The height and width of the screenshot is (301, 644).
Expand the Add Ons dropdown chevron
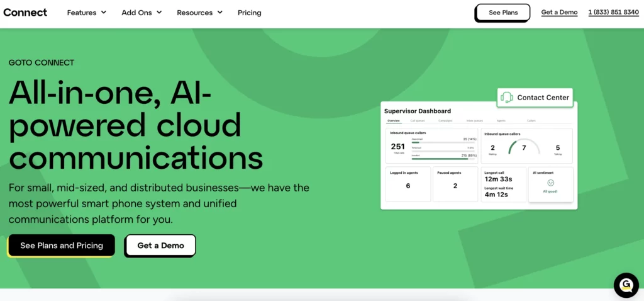coord(159,13)
